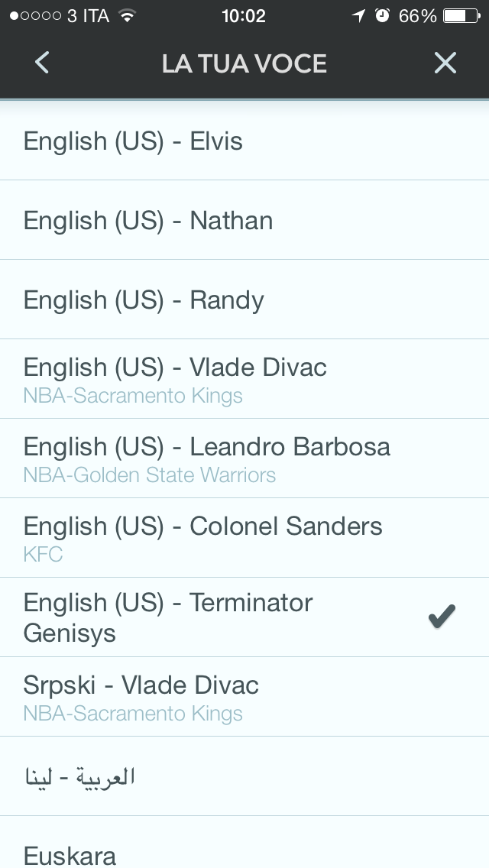Tap the LA TUA VOCE title
This screenshot has height=868, width=489.
tap(244, 63)
